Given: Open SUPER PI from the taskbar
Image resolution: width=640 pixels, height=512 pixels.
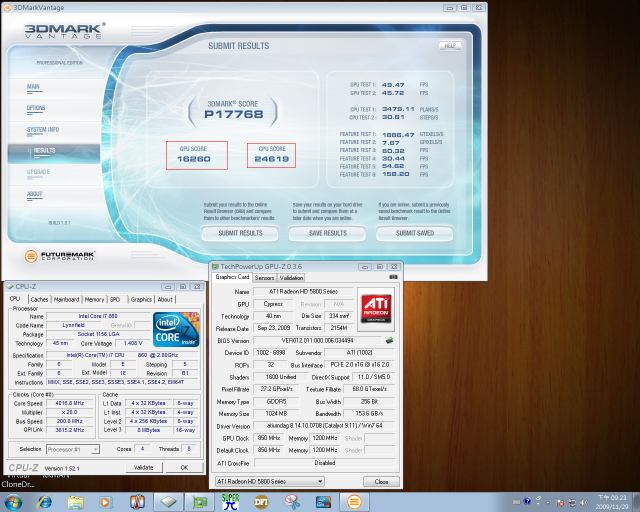Looking at the screenshot, I should pos(230,502).
